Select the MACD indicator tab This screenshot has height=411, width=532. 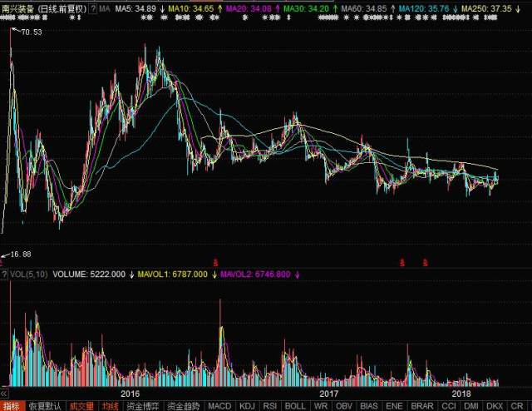tap(219, 405)
